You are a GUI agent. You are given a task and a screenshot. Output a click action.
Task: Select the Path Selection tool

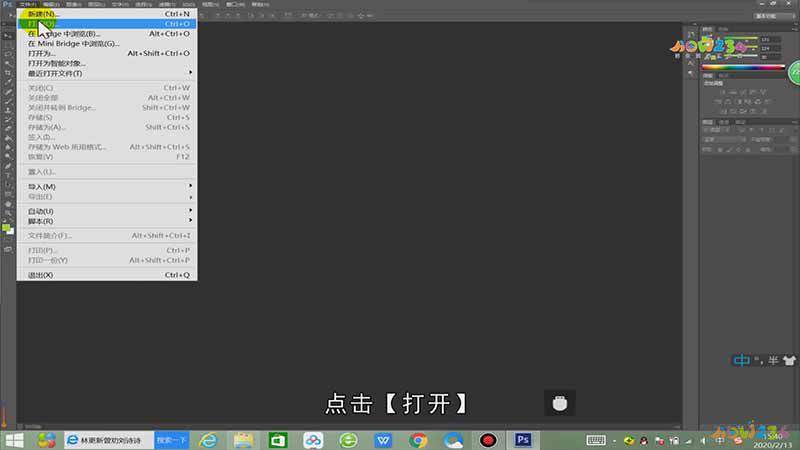click(8, 185)
